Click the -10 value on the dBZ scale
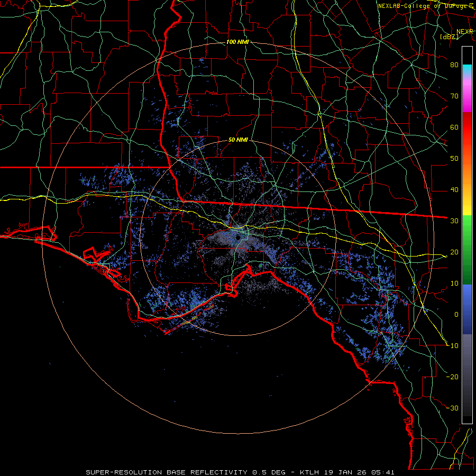 tap(452, 346)
